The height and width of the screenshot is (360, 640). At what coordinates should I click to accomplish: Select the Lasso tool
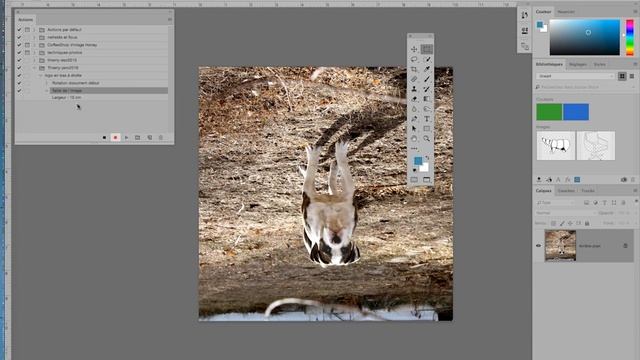414,60
